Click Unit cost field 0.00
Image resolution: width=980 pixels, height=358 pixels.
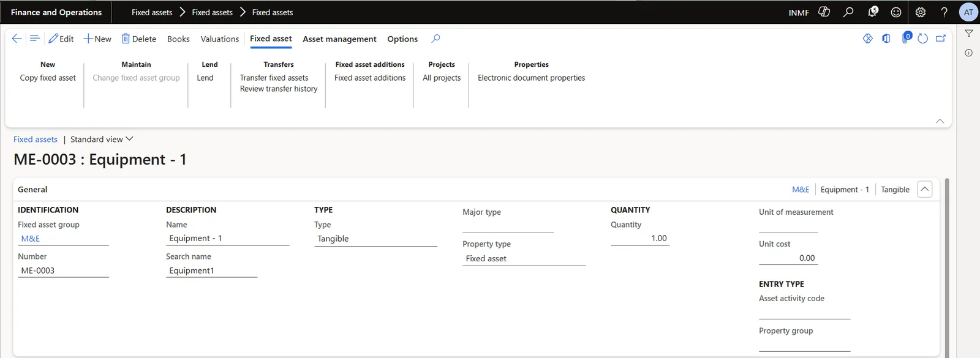[x=788, y=258]
